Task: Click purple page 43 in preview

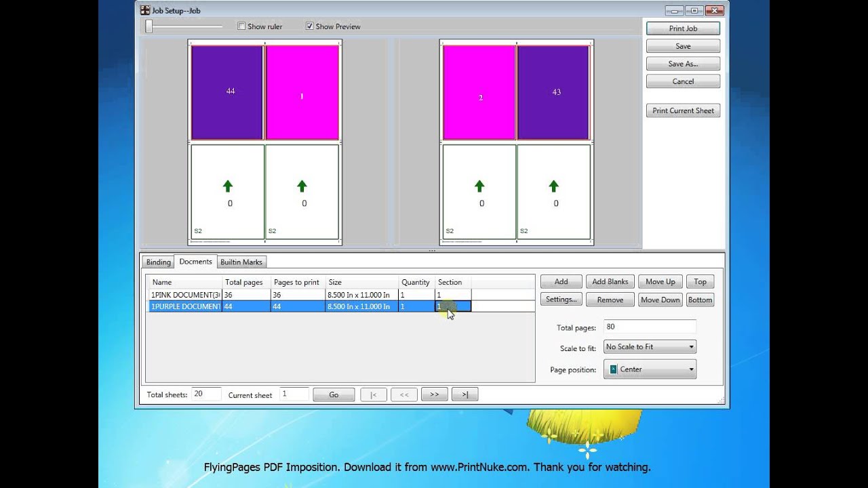Action: pyautogui.click(x=553, y=92)
